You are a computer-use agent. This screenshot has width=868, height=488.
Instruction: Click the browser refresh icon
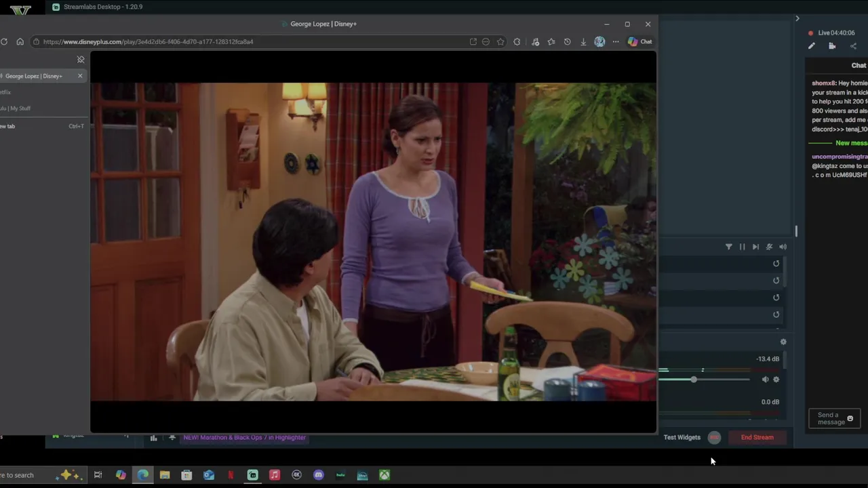4,41
